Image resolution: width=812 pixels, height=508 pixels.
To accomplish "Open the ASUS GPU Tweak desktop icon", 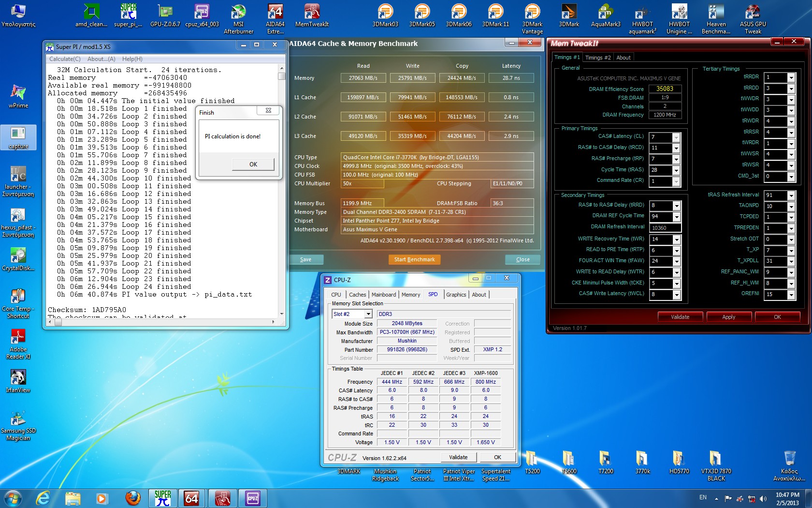I will [x=753, y=19].
